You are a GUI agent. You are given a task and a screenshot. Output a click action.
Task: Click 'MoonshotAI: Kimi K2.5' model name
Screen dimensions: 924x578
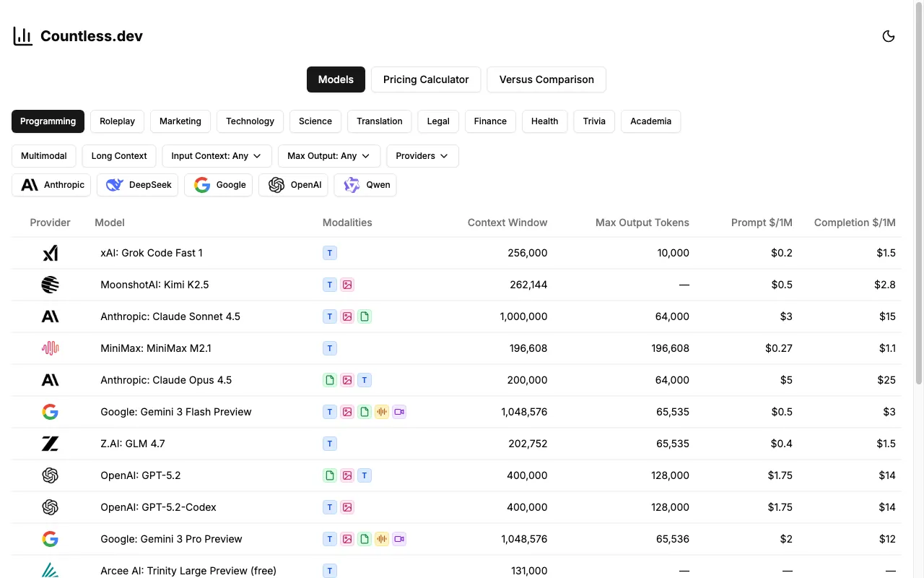coord(154,285)
